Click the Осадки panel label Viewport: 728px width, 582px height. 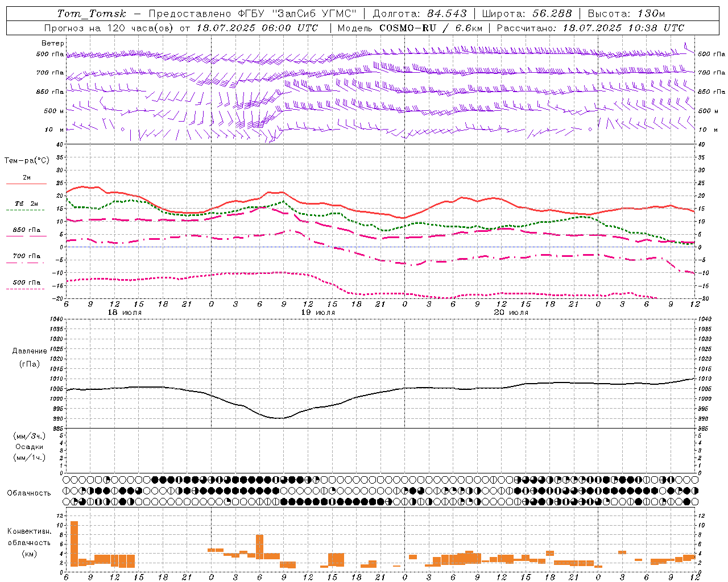pyautogui.click(x=30, y=447)
